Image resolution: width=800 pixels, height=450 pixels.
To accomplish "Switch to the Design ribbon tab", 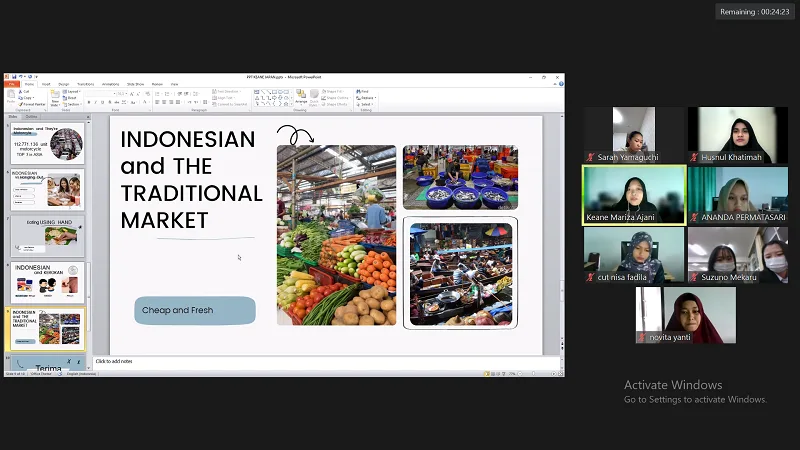I will [64, 84].
